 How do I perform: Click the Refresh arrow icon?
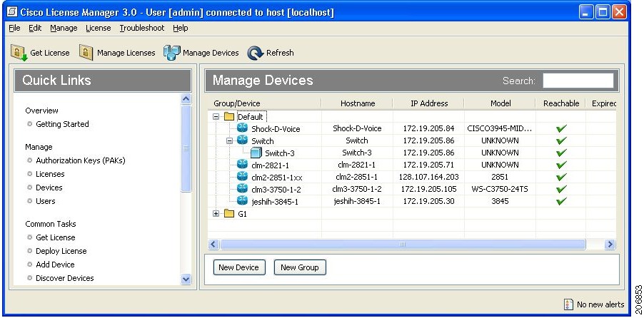(x=255, y=53)
